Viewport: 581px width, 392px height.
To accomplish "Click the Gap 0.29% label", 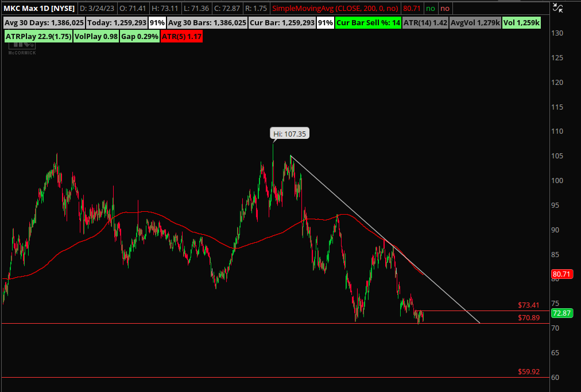I will tap(140, 36).
